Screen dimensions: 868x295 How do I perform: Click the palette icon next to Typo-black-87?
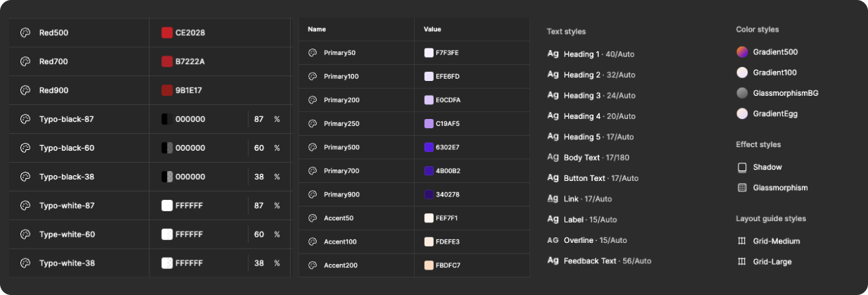(x=25, y=120)
